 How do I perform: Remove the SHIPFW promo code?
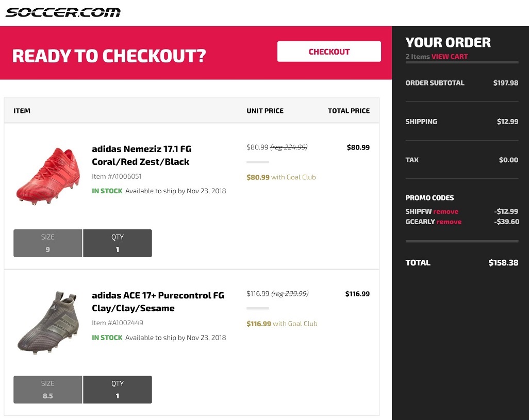click(445, 212)
